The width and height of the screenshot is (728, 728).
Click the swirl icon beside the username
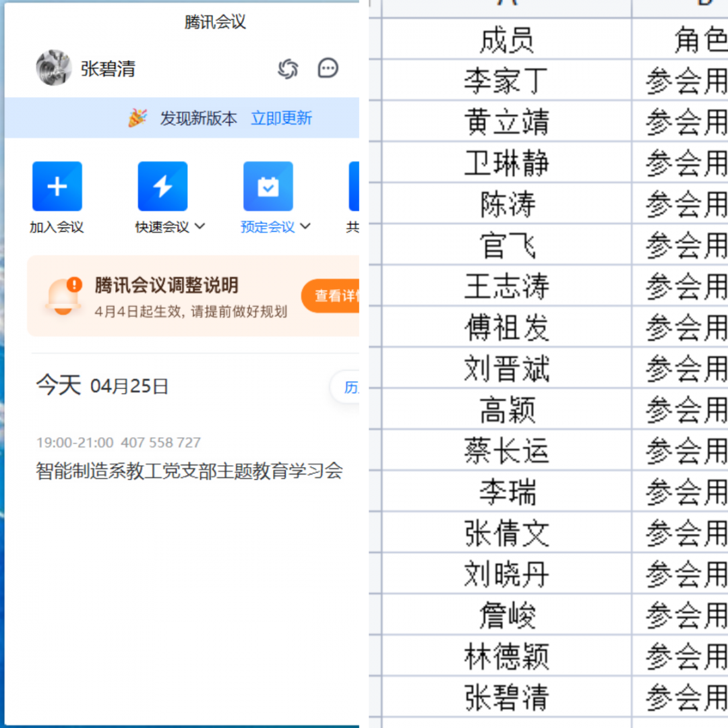[288, 68]
